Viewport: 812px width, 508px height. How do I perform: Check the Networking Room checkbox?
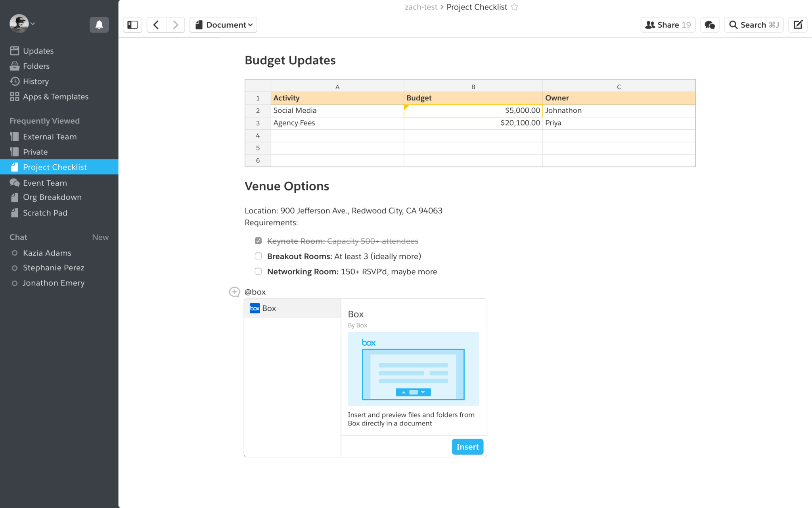click(x=258, y=271)
